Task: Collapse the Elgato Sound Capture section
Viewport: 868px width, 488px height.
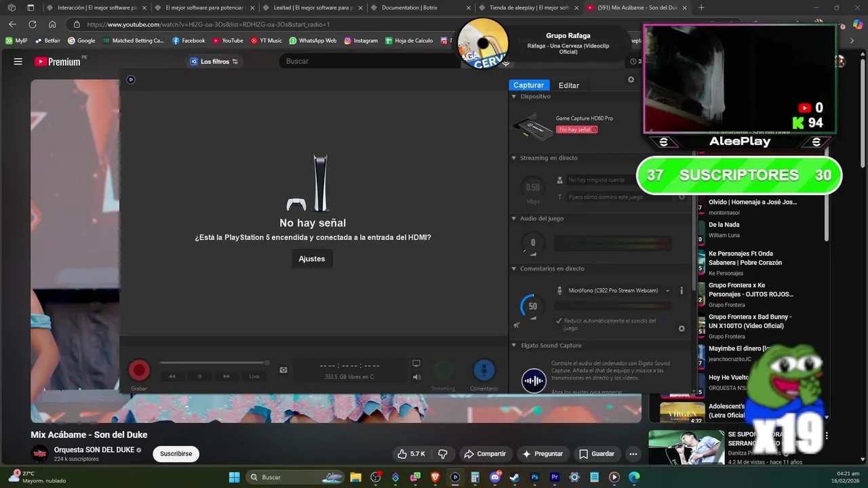Action: pos(513,345)
